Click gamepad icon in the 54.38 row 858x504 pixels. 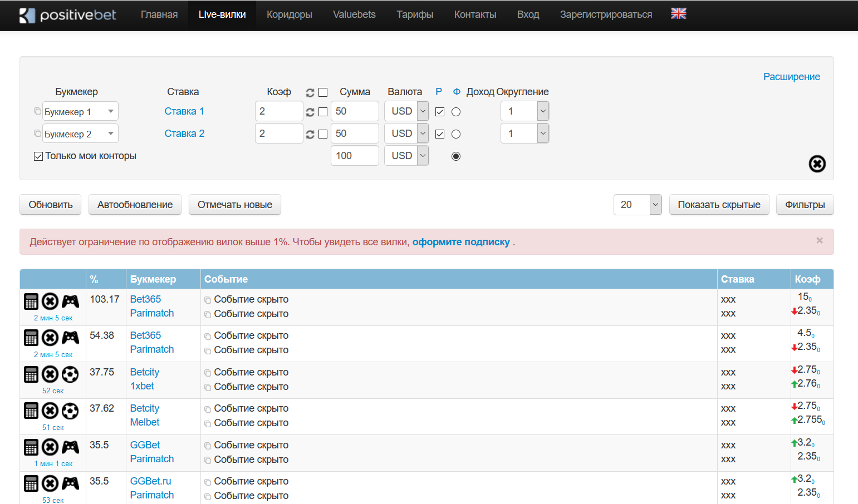point(70,338)
